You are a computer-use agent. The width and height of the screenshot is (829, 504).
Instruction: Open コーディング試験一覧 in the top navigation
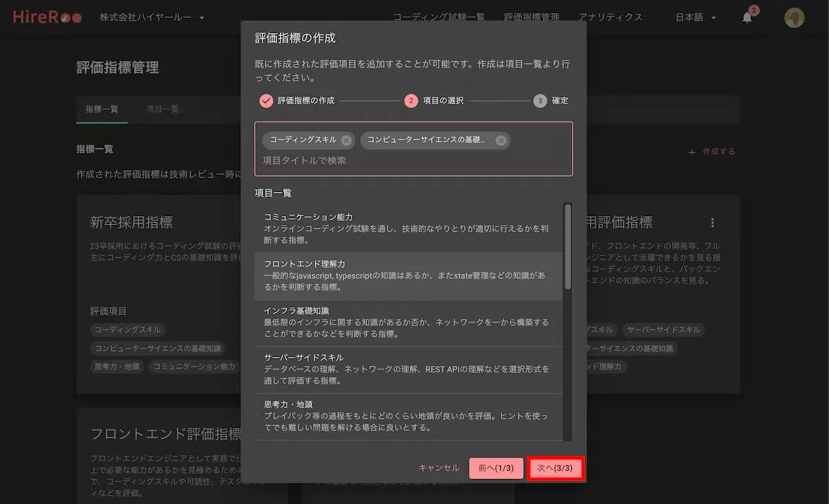(x=439, y=17)
